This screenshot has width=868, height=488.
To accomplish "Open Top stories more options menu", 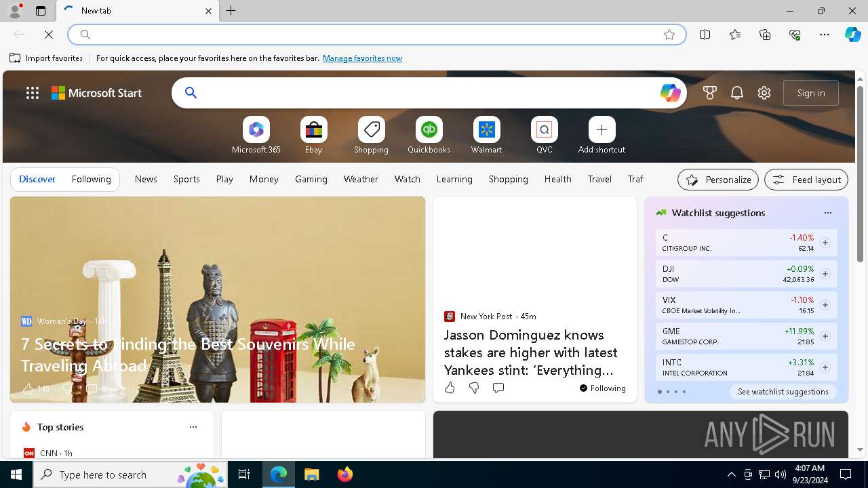I will tap(193, 427).
